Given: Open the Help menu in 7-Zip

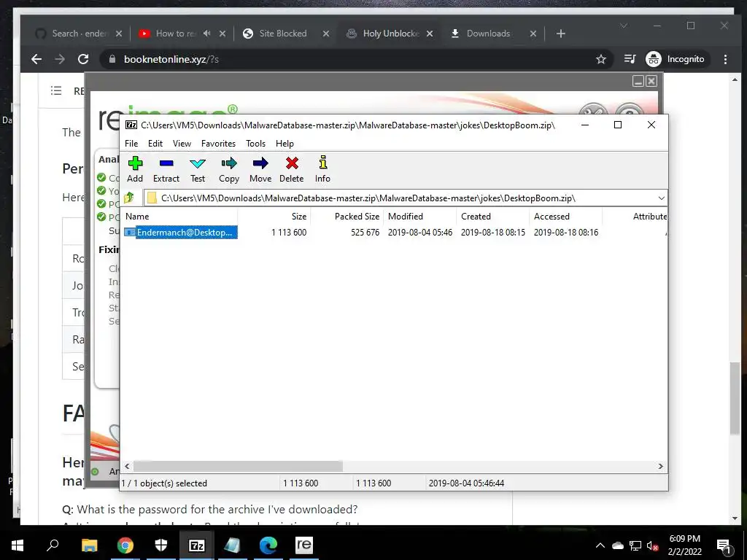Looking at the screenshot, I should 285,144.
